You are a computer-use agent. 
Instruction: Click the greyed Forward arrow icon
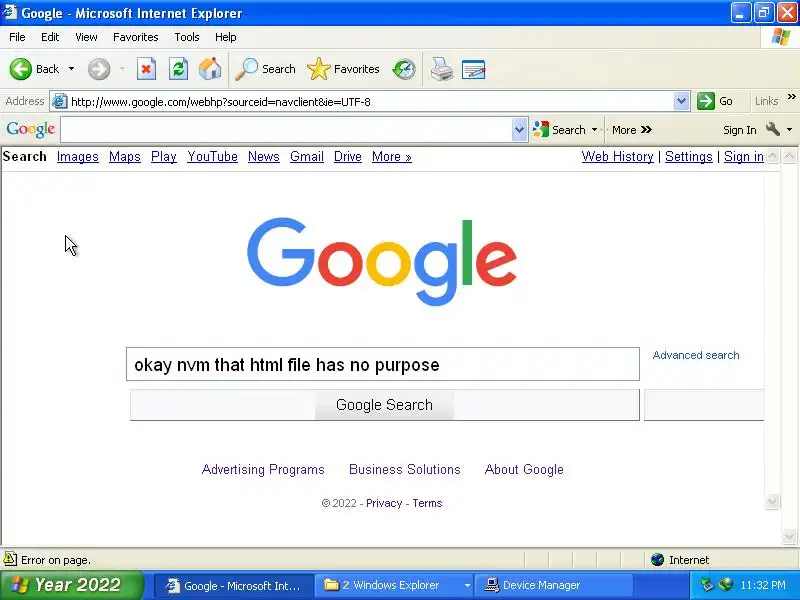98,69
